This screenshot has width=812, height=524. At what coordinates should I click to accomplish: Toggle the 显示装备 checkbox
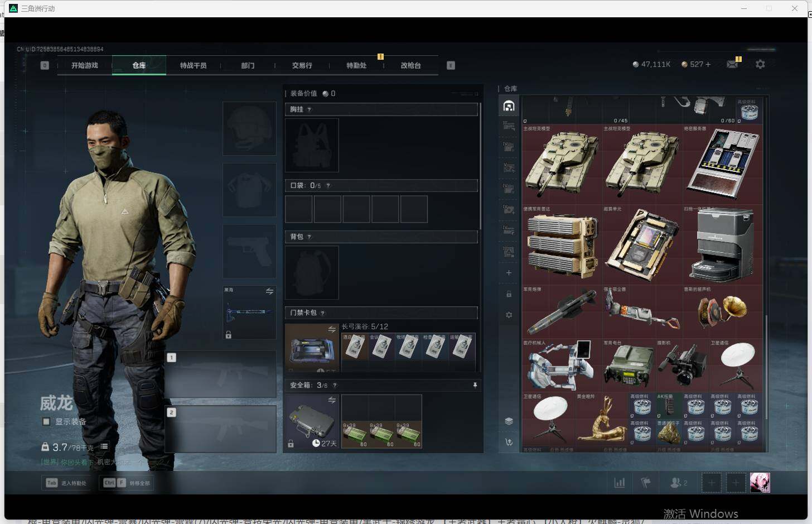pos(46,422)
